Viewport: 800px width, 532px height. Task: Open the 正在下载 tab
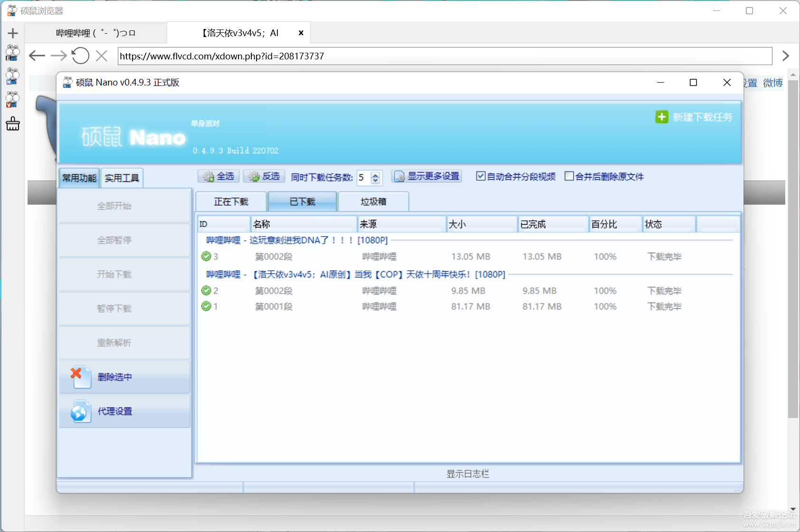(x=231, y=202)
